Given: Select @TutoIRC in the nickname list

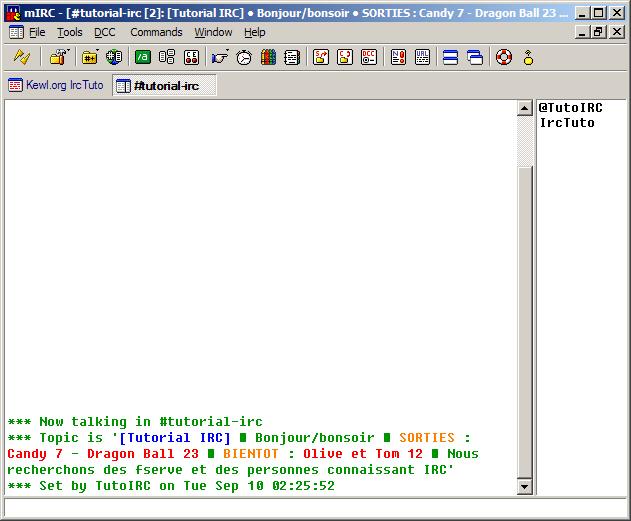Looking at the screenshot, I should coord(570,108).
